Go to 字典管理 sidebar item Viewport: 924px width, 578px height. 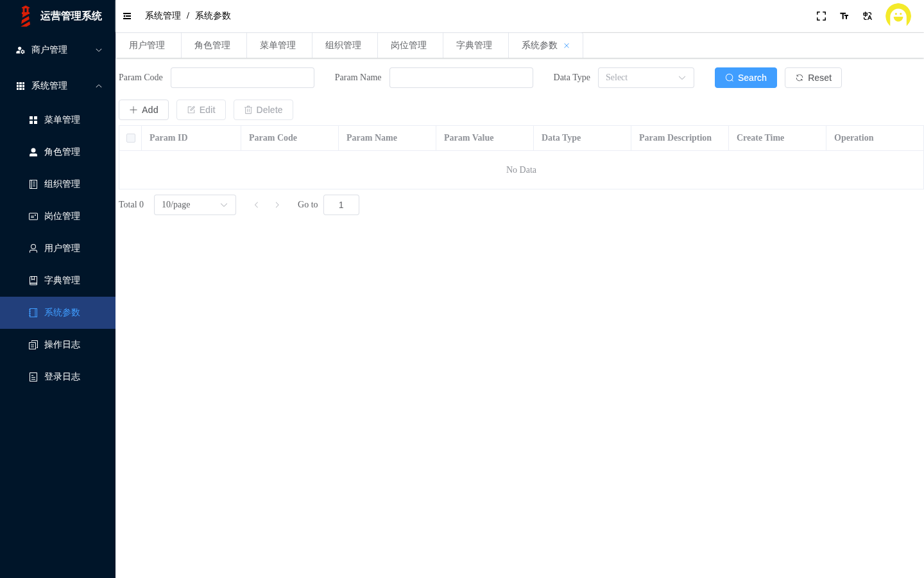[x=58, y=281]
